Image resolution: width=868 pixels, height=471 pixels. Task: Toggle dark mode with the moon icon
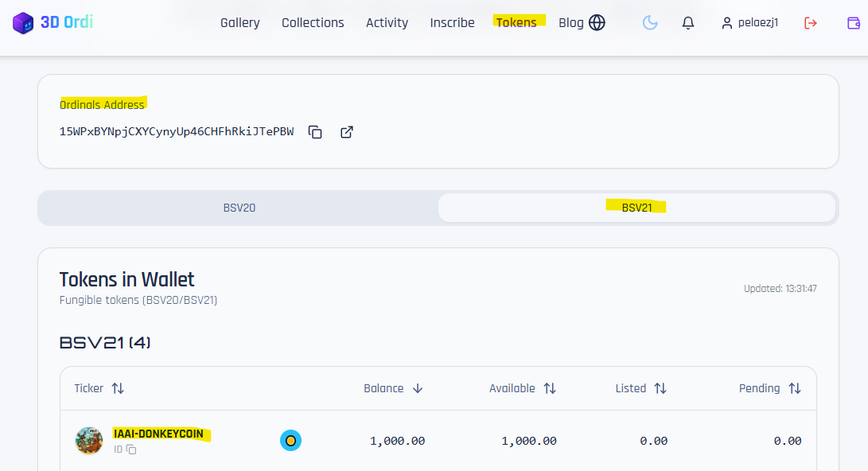pyautogui.click(x=650, y=23)
